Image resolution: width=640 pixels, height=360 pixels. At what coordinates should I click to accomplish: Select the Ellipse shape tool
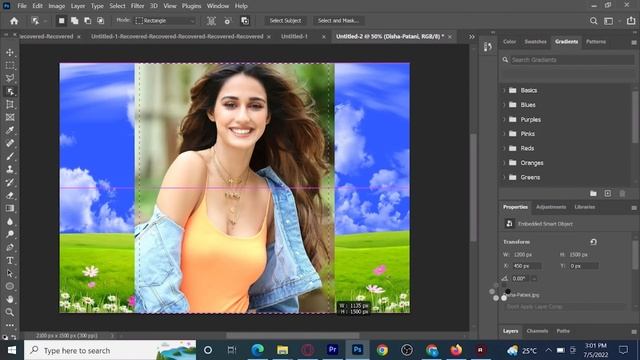(x=10, y=287)
